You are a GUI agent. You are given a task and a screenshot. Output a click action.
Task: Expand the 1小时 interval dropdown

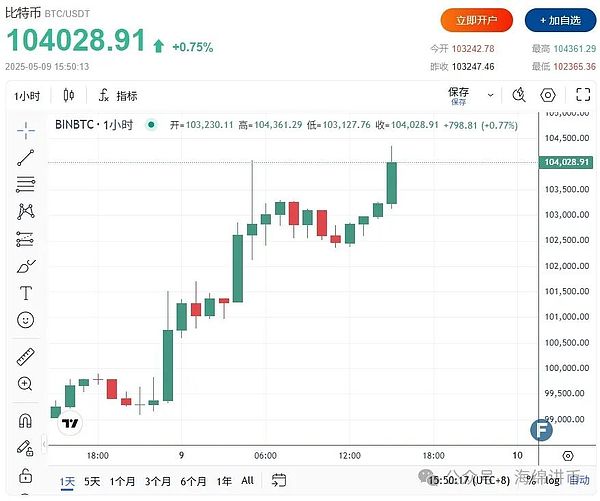27,96
